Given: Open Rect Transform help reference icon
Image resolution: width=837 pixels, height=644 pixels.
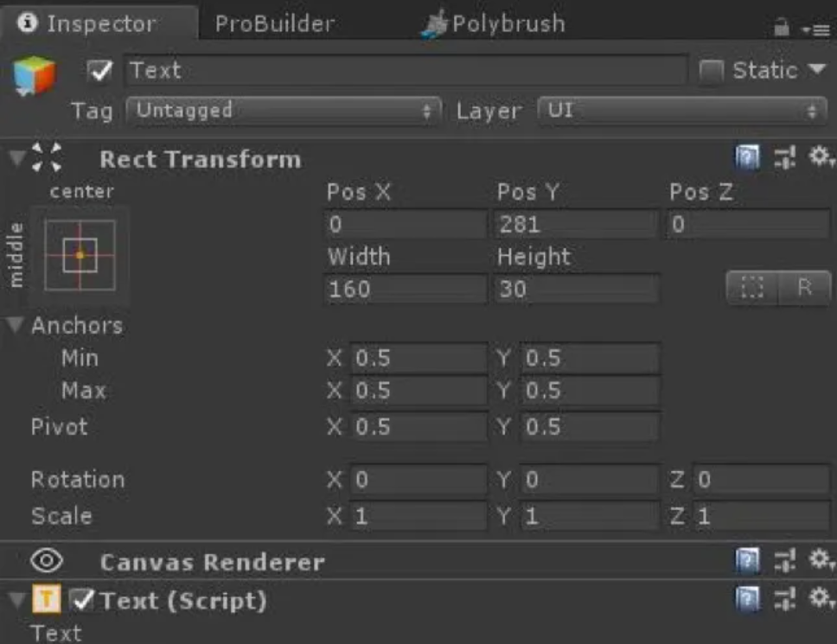Looking at the screenshot, I should tap(746, 159).
